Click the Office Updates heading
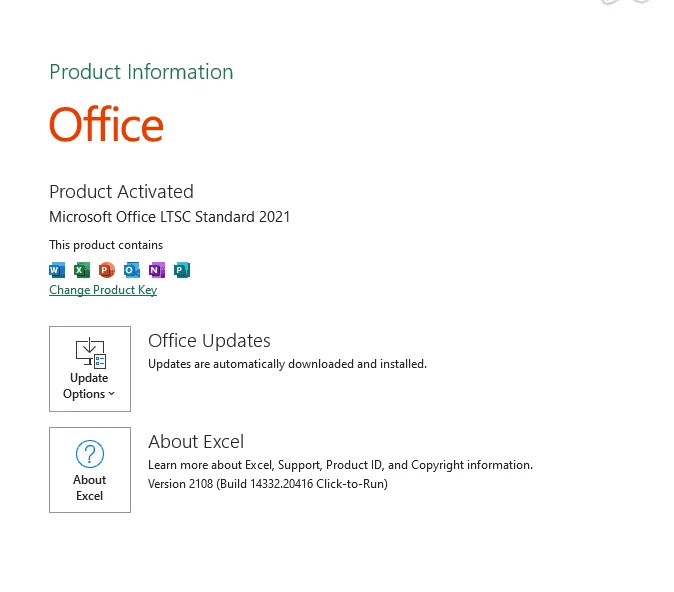 point(209,341)
